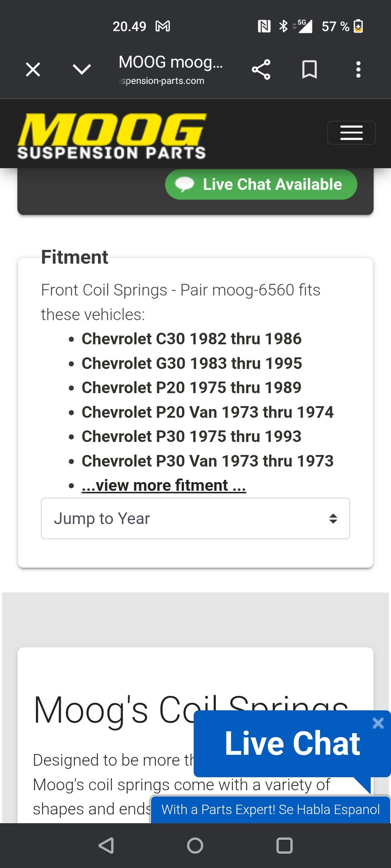Screen dimensions: 391x868
Task: Expand the tab options chevron
Action: 81,69
